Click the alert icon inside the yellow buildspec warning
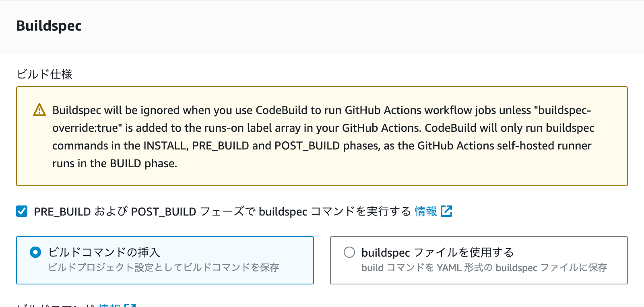The height and width of the screenshot is (307, 644). point(39,110)
